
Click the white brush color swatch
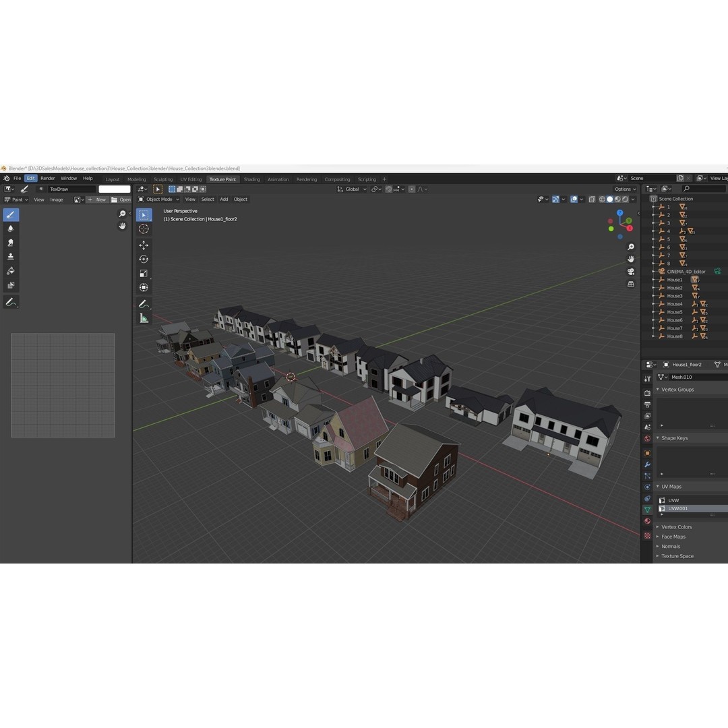click(x=115, y=189)
